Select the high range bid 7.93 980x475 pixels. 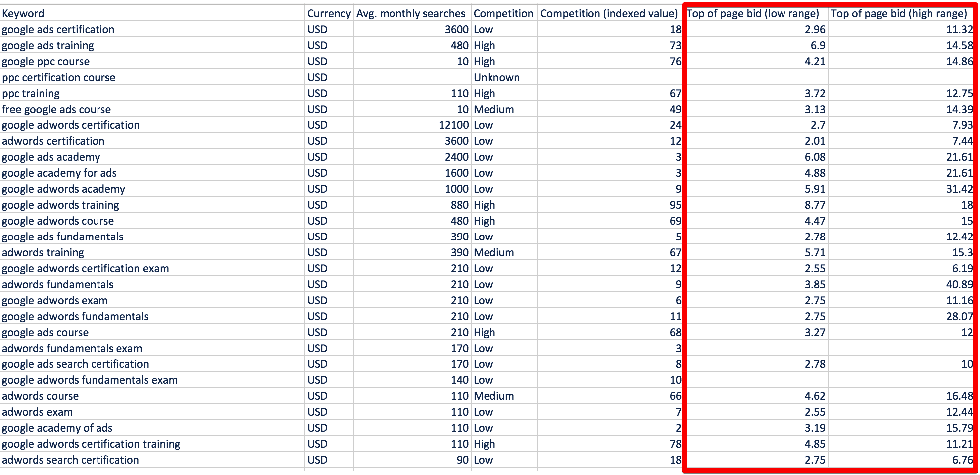coord(901,125)
